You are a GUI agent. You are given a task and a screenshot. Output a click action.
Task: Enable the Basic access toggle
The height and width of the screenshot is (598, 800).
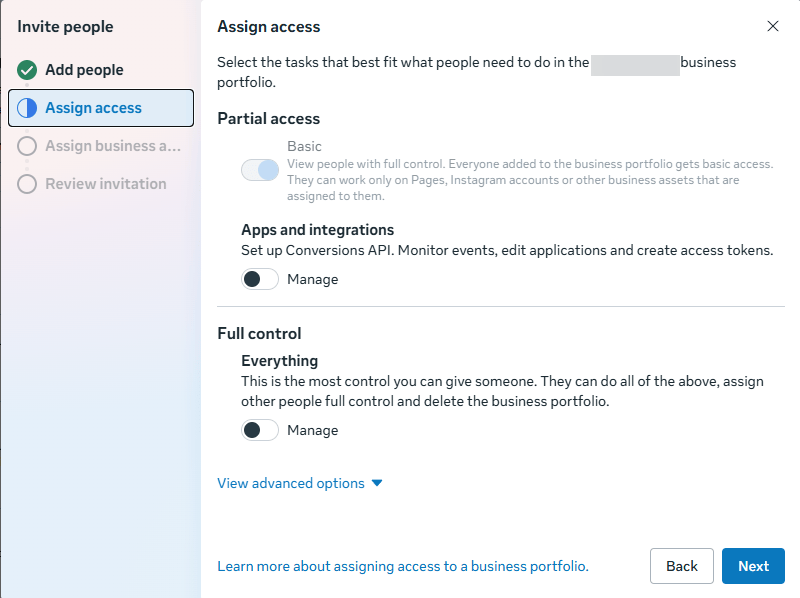[260, 170]
